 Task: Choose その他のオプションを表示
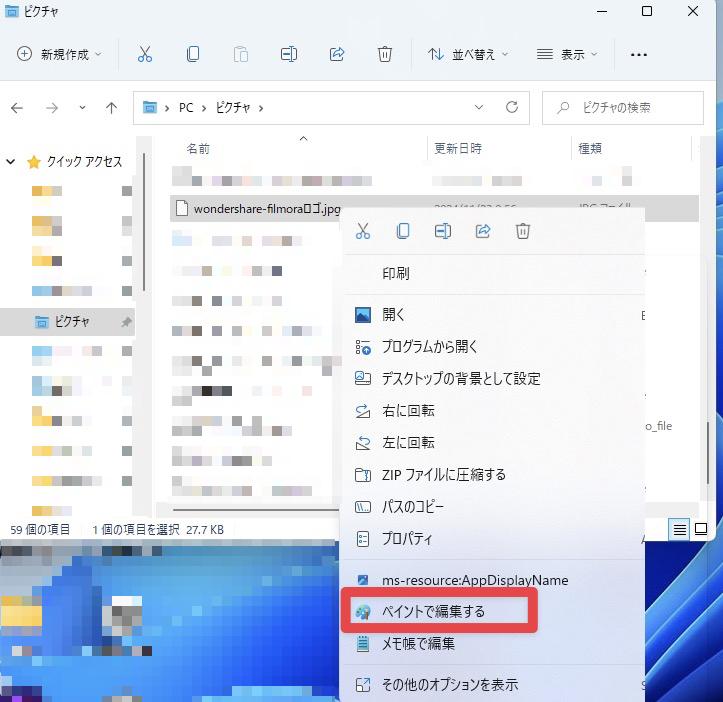pyautogui.click(x=494, y=684)
